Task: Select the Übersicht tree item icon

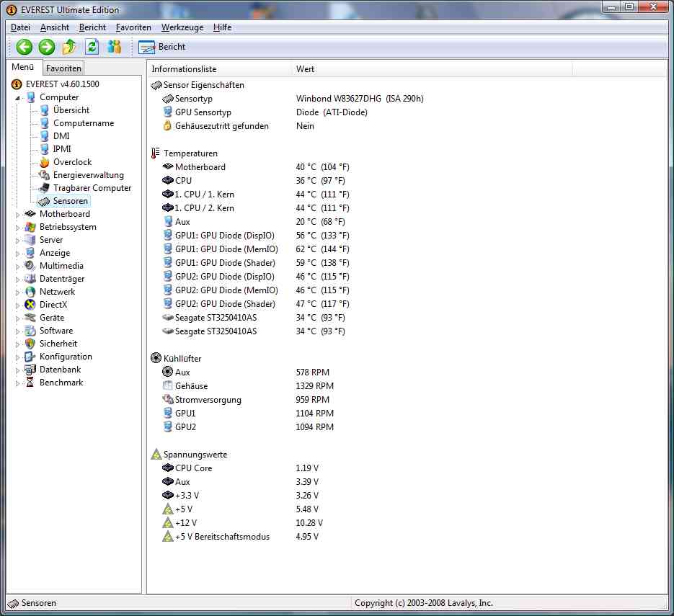Action: click(x=44, y=110)
